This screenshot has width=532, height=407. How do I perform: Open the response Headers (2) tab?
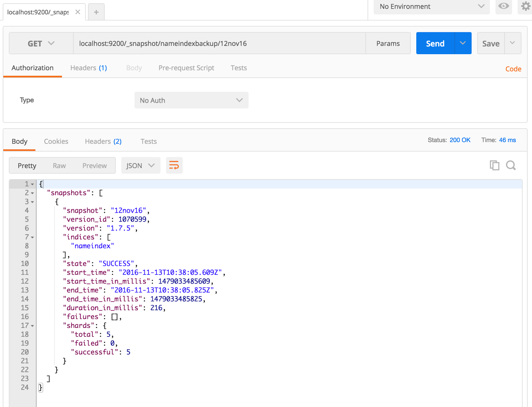click(x=103, y=141)
